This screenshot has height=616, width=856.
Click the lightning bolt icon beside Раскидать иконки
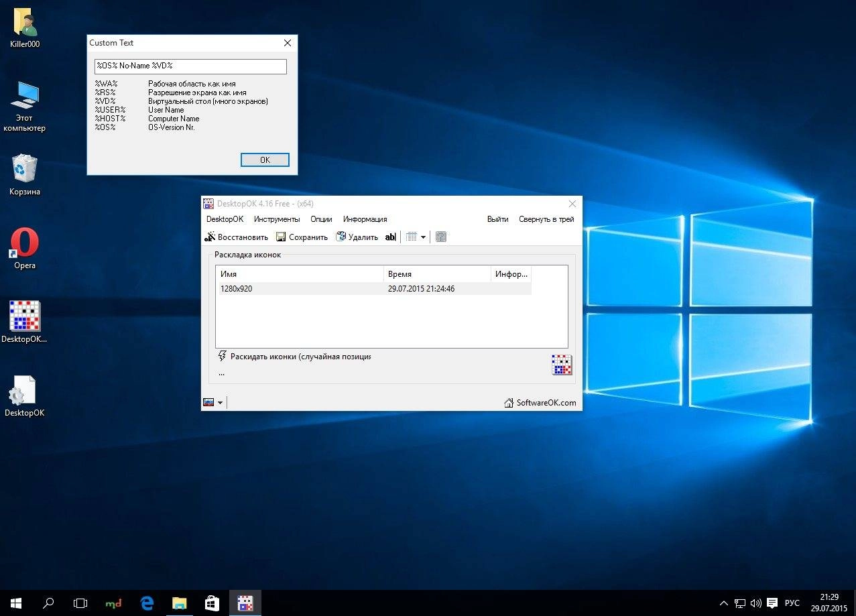tap(223, 356)
